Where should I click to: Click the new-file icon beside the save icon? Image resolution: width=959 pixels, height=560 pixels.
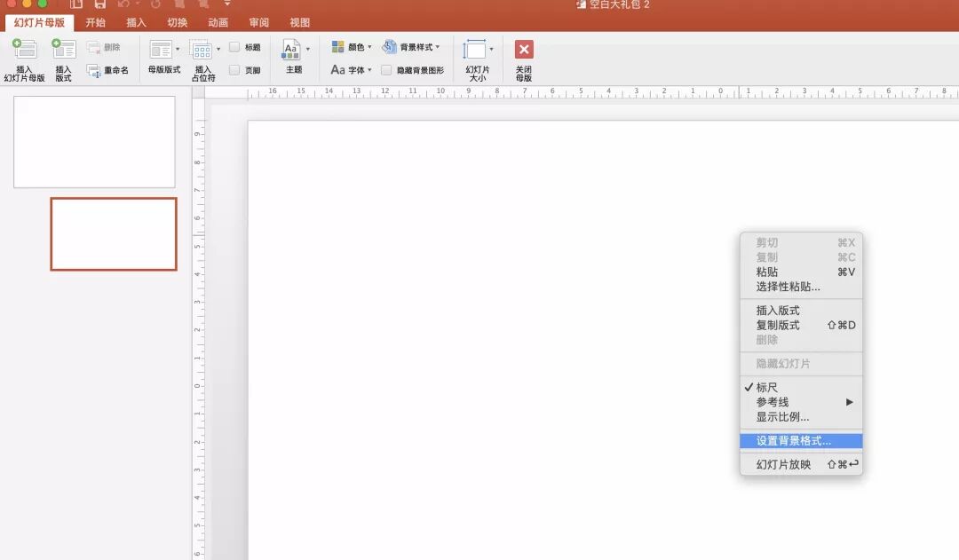point(75,4)
